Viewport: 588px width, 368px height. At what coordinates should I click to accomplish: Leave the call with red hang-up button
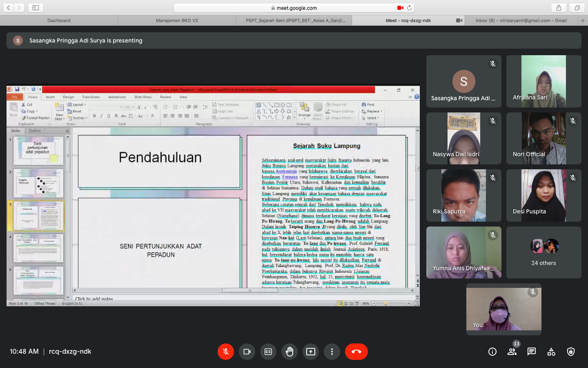coord(356,352)
